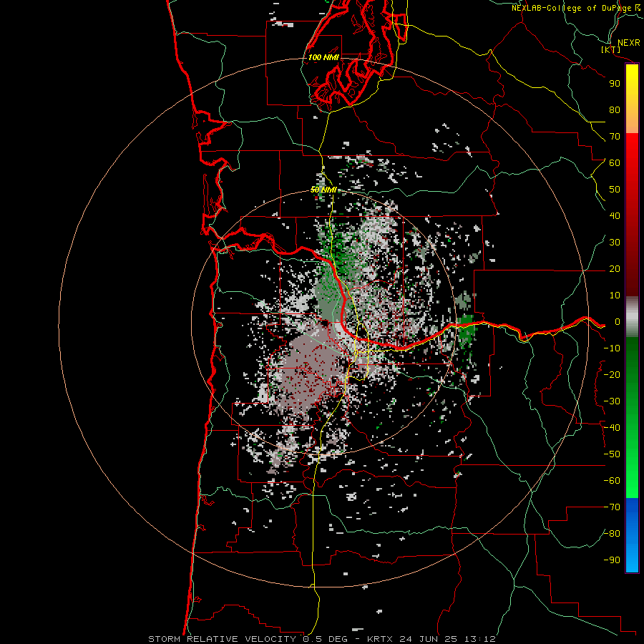Click the "40" value on the velocity scale

tap(615, 216)
